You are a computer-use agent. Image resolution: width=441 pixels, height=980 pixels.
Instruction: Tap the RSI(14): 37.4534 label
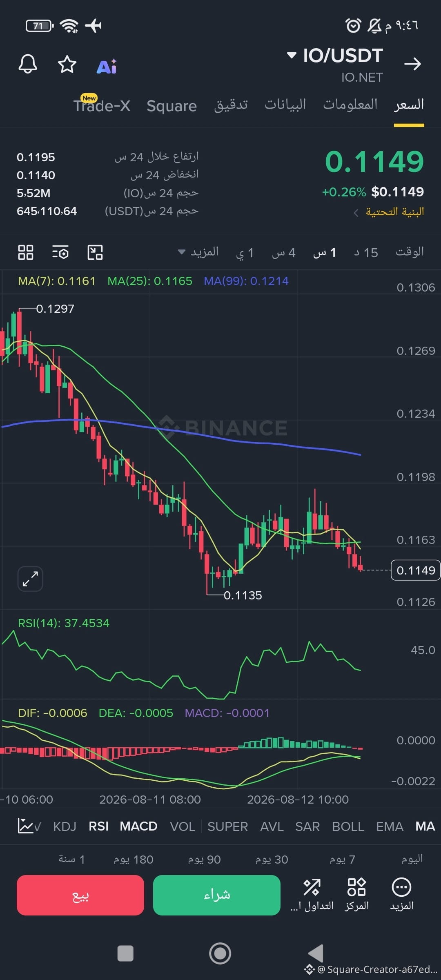coord(64,623)
